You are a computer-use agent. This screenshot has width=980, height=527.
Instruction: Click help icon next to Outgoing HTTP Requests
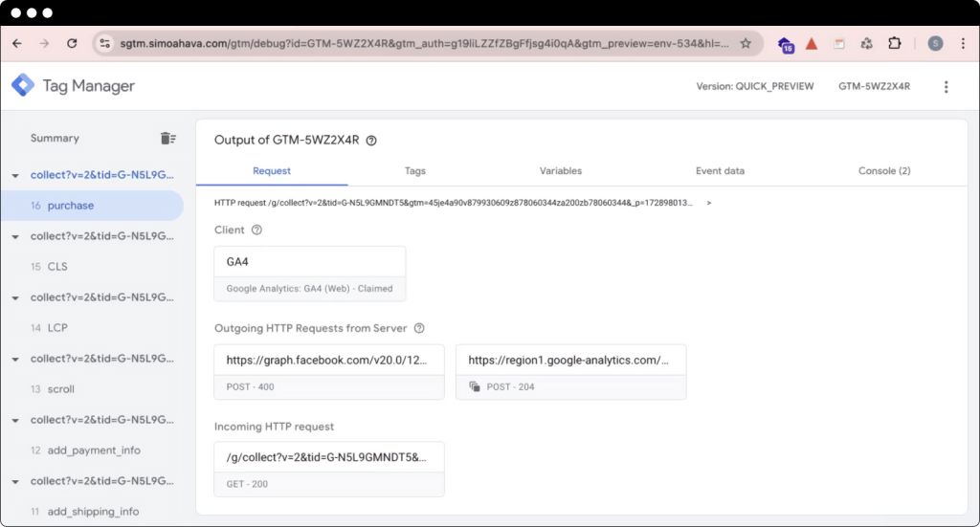(418, 328)
